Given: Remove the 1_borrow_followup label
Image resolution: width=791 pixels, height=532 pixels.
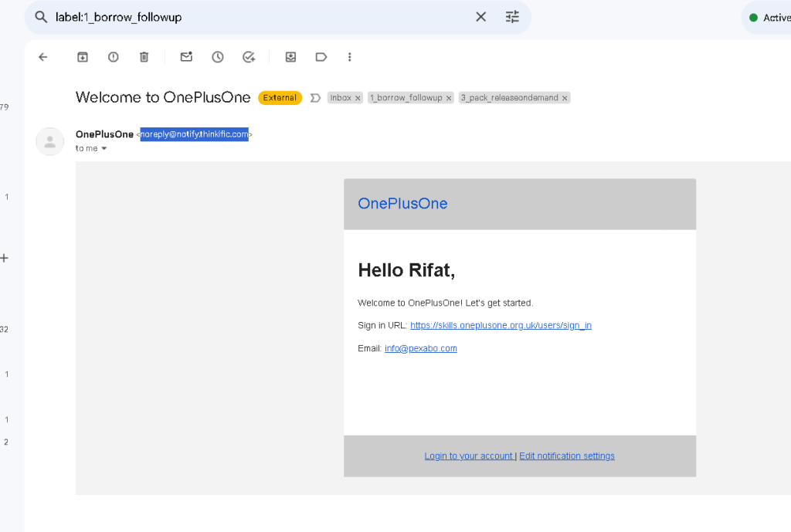Looking at the screenshot, I should click(x=449, y=98).
